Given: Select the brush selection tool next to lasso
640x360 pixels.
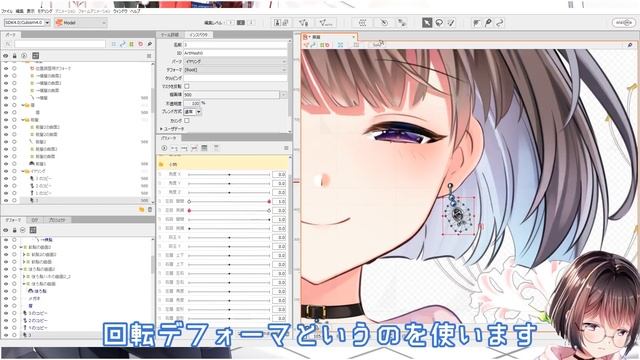Looking at the screenshot, I should pyautogui.click(x=451, y=23).
